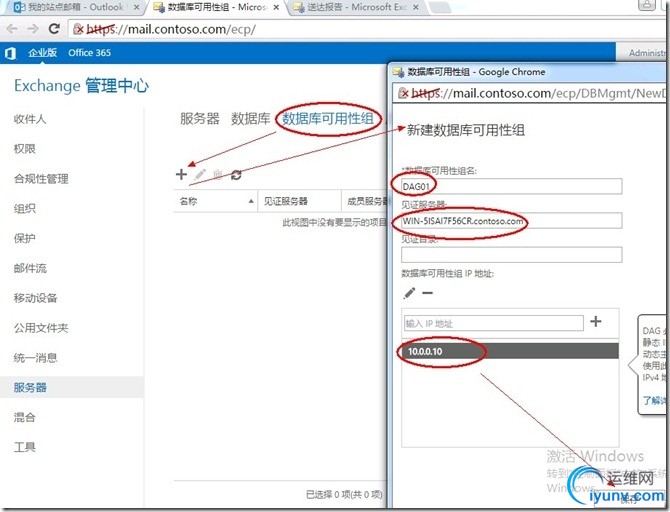Open 合规性管理 in the left navigation

point(41,179)
